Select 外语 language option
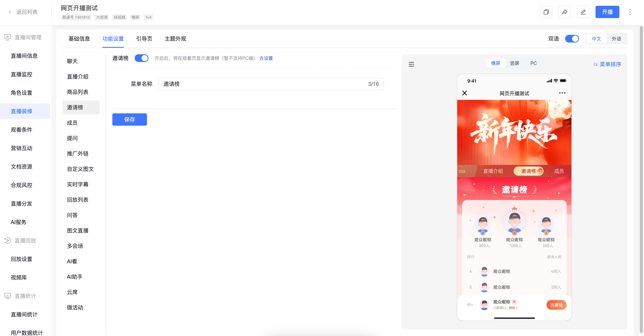Viewport: 644px width, 336px height. [616, 39]
